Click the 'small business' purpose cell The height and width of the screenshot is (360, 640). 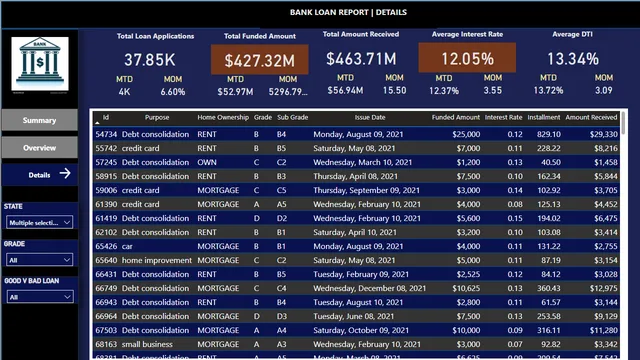[x=147, y=344]
